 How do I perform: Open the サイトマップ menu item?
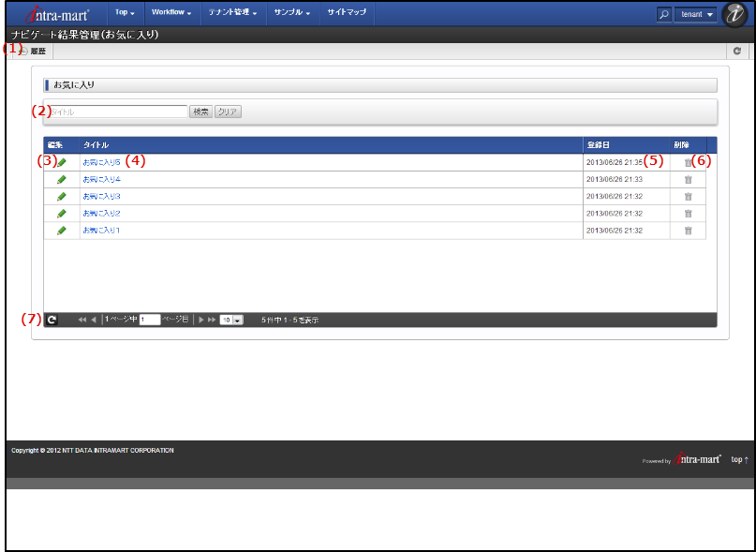(347, 12)
